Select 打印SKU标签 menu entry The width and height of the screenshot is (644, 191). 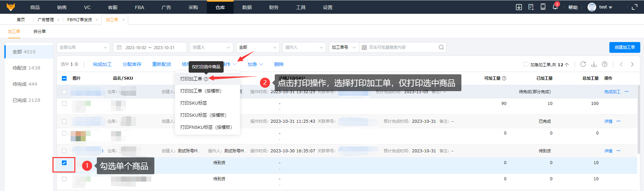pyautogui.click(x=207, y=103)
